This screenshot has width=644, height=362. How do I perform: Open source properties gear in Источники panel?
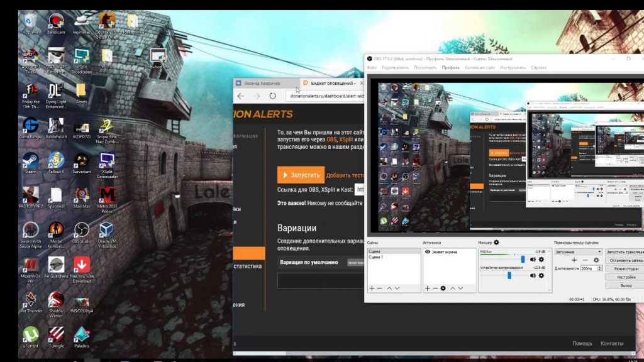tap(443, 288)
